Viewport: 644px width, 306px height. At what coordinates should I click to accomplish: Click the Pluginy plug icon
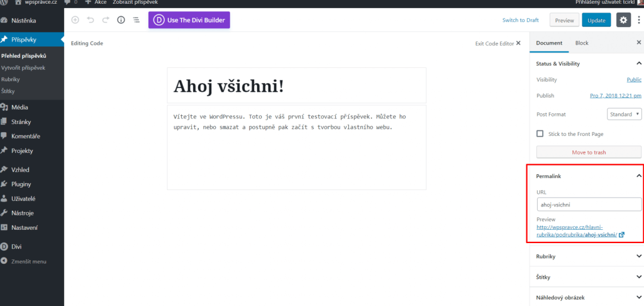(x=4, y=184)
